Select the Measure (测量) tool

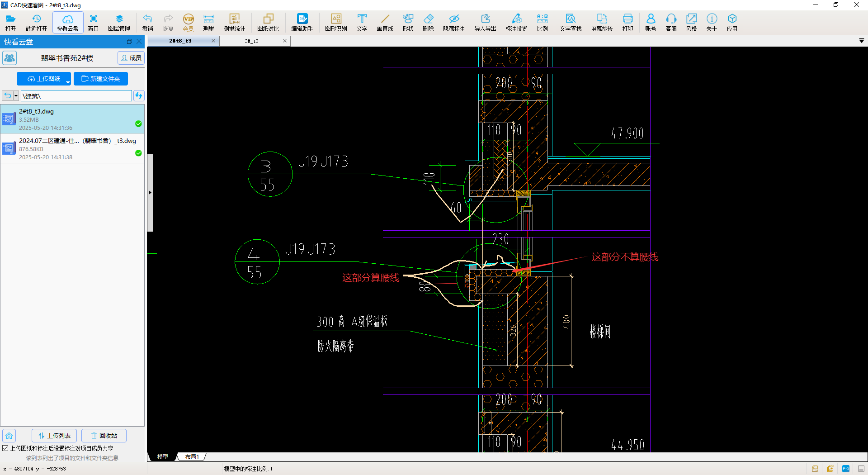(208, 22)
